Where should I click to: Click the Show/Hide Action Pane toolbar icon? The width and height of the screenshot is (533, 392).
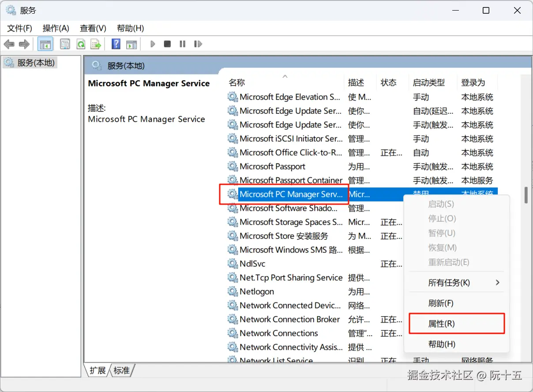click(x=131, y=44)
